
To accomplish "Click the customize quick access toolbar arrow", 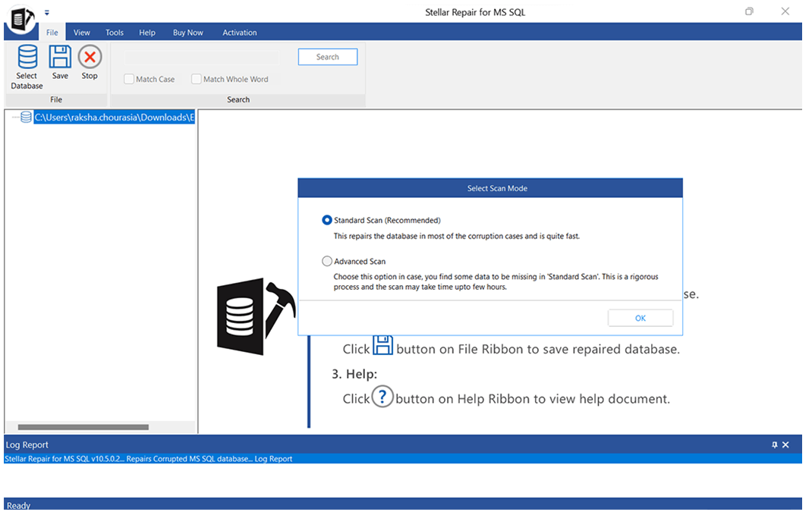I will click(47, 12).
